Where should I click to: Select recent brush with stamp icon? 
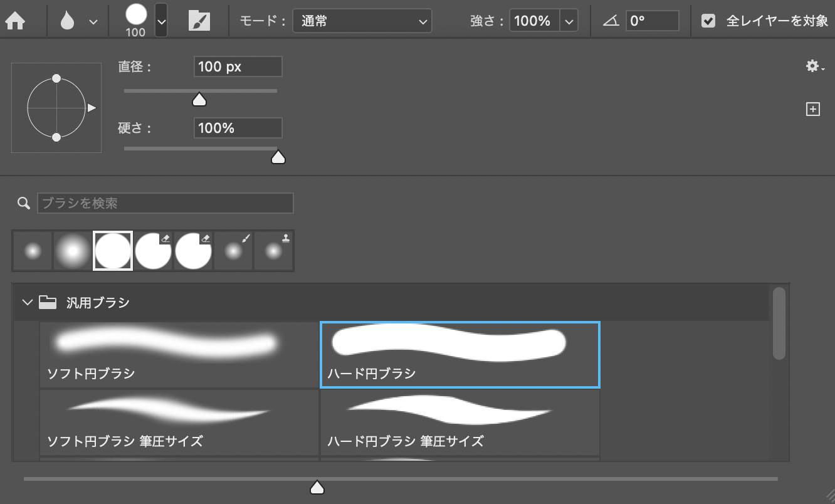274,251
